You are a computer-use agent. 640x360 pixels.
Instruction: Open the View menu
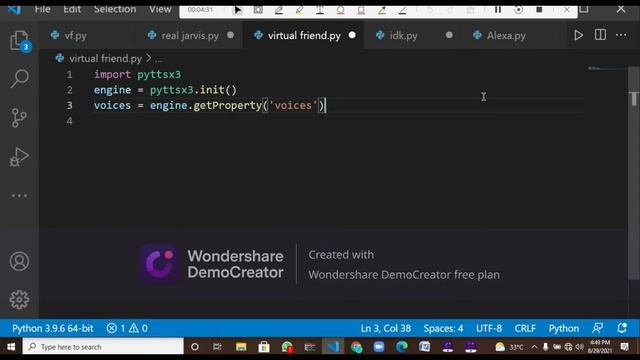(x=160, y=9)
